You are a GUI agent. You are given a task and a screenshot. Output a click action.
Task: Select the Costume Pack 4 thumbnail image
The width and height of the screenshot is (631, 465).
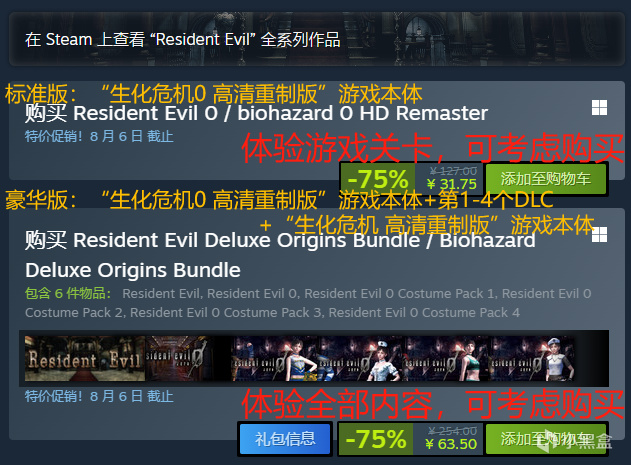[531, 359]
